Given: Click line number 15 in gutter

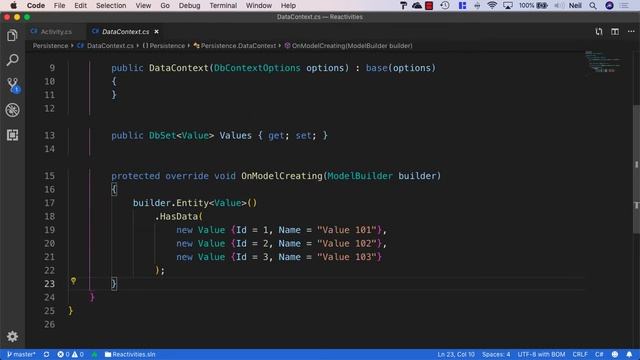Looking at the screenshot, I should pos(49,176).
